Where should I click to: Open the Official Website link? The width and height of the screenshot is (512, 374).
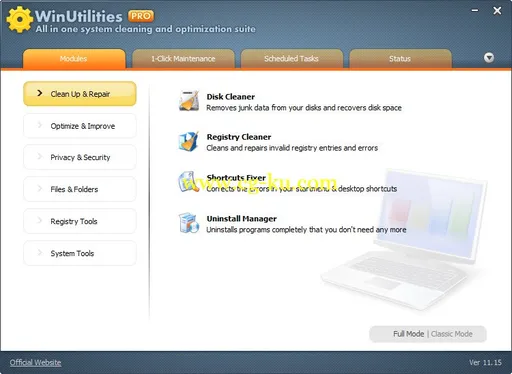pyautogui.click(x=35, y=363)
